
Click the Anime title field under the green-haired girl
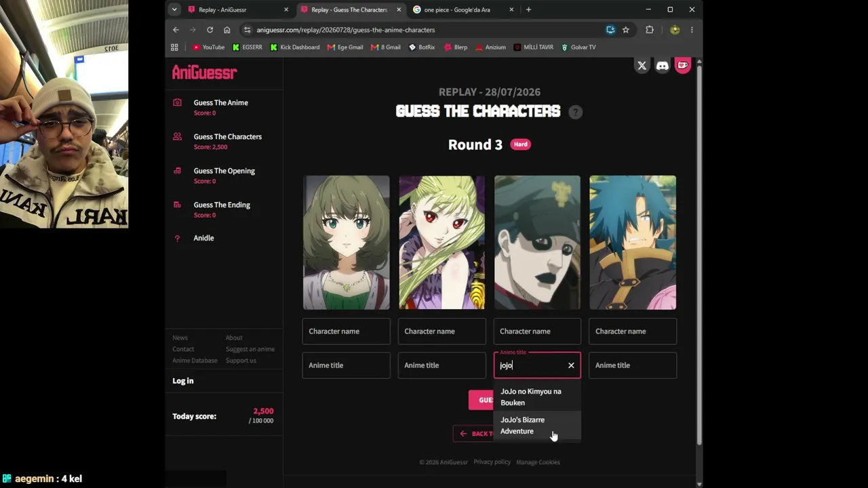click(x=346, y=365)
